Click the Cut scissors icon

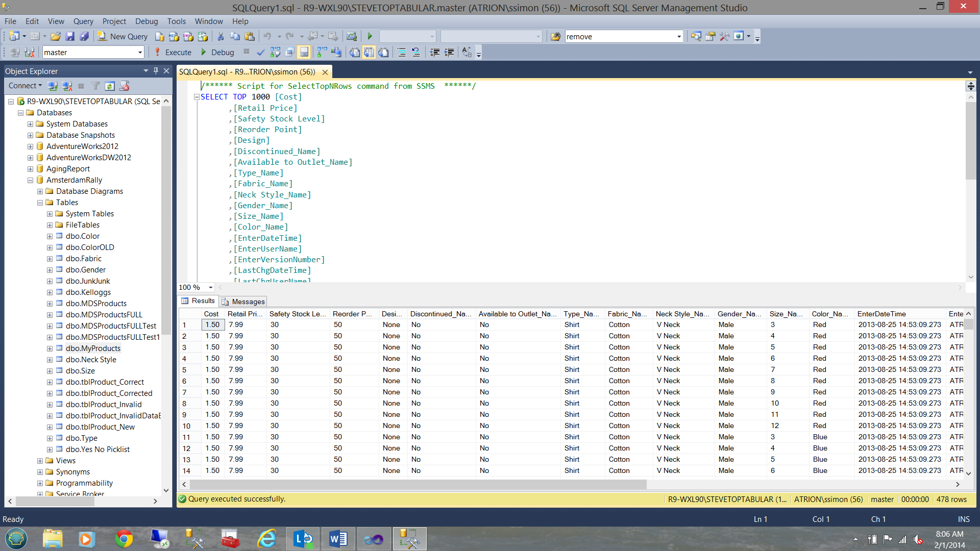(x=220, y=36)
